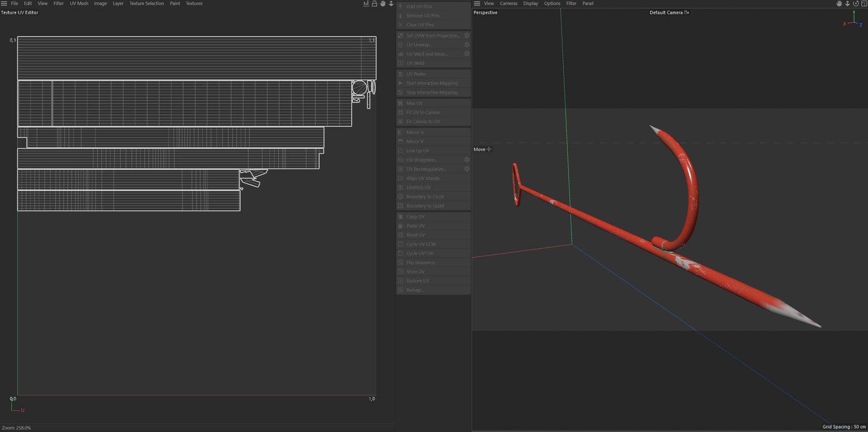Open the Layer menu in UV editor
Viewport: 868px width, 432px height.
tap(118, 4)
